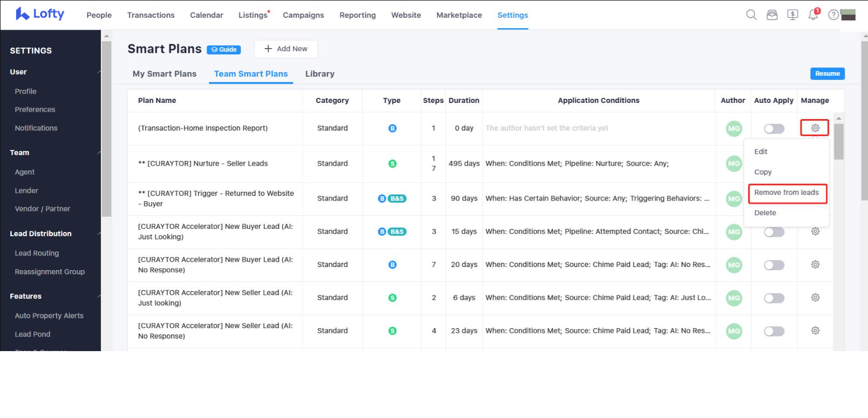Select the Team Smart Plans tab

click(x=251, y=74)
